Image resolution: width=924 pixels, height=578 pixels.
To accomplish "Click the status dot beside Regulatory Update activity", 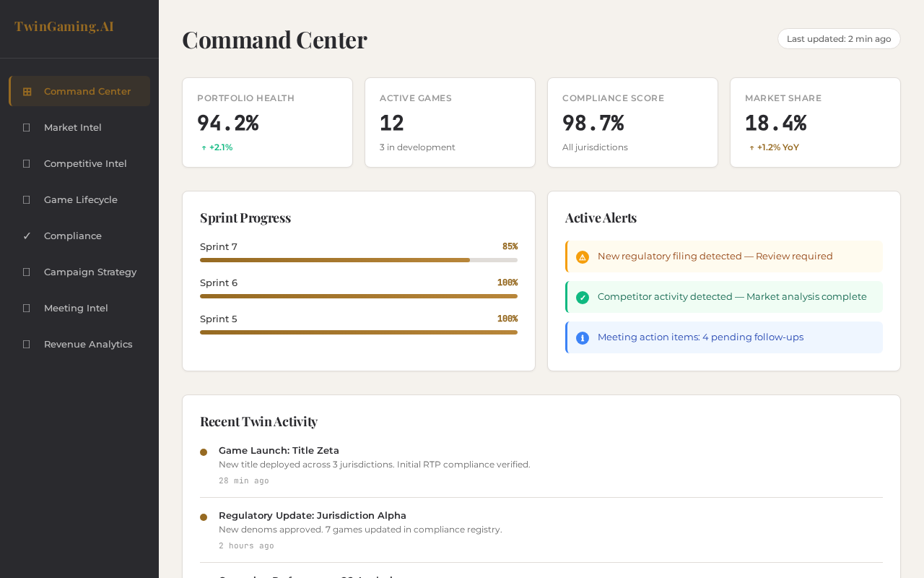I will tap(203, 517).
